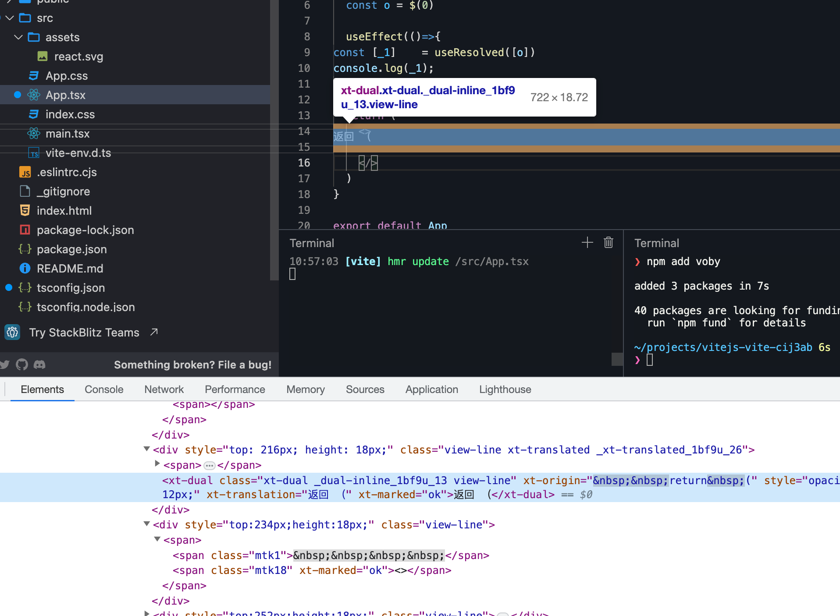Click the file explorer vertical scrollbar
This screenshot has width=840, height=616.
[x=274, y=140]
